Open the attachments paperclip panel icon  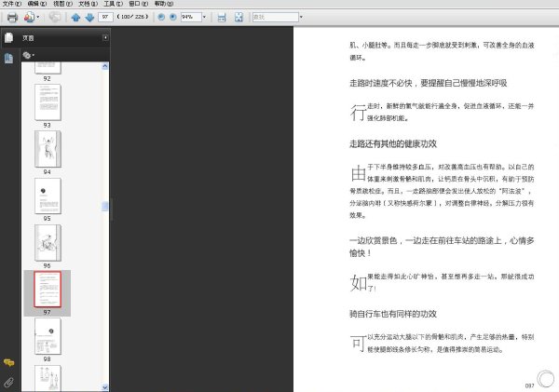pyautogui.click(x=9, y=383)
